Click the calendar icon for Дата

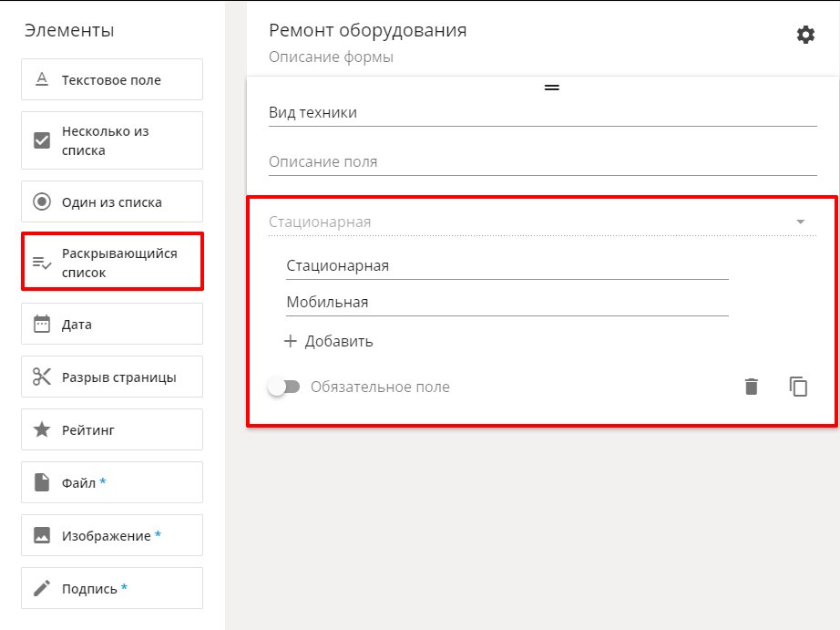pos(42,324)
